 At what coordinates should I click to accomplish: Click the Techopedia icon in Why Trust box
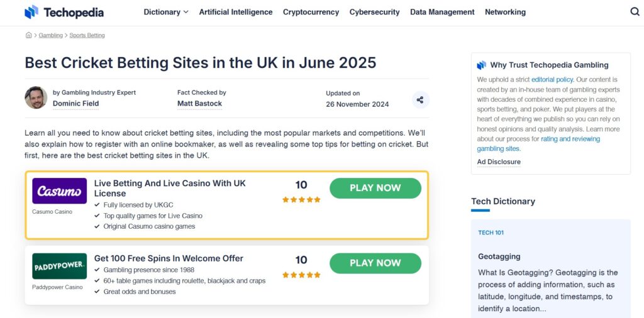point(481,65)
